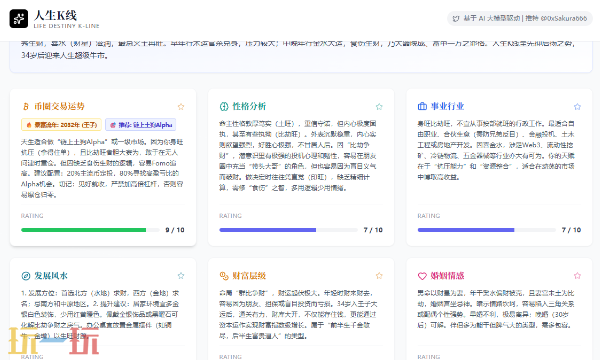Click the heart icon beside 婚姻情感
Image resolution: width=600 pixels, height=360 pixels.
(x=422, y=276)
